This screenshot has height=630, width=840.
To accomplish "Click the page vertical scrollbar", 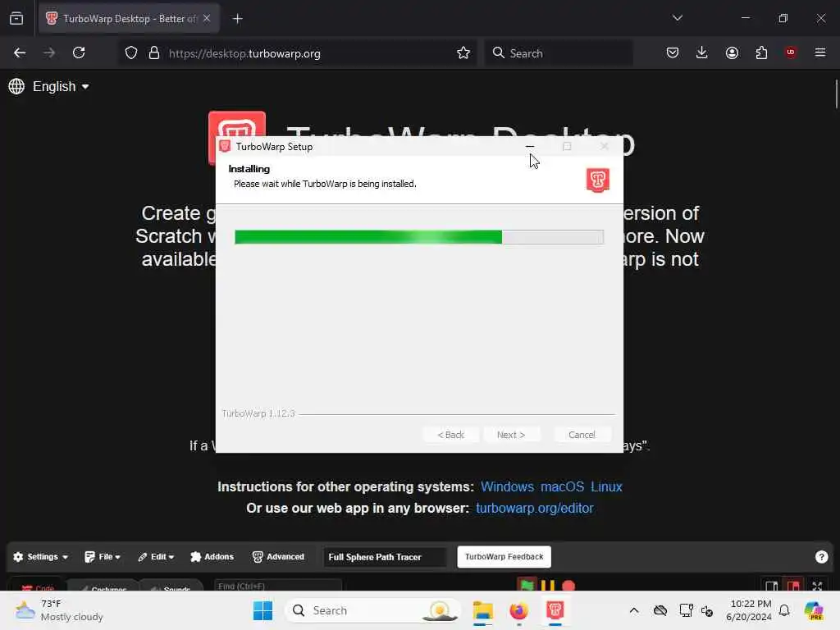I will click(836, 94).
